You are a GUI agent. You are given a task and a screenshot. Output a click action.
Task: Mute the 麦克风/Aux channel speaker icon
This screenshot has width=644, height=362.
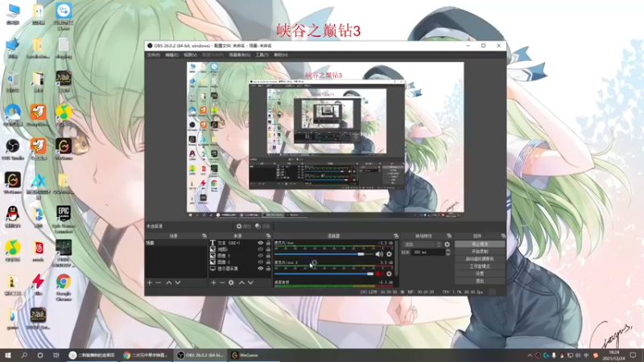tap(379, 254)
